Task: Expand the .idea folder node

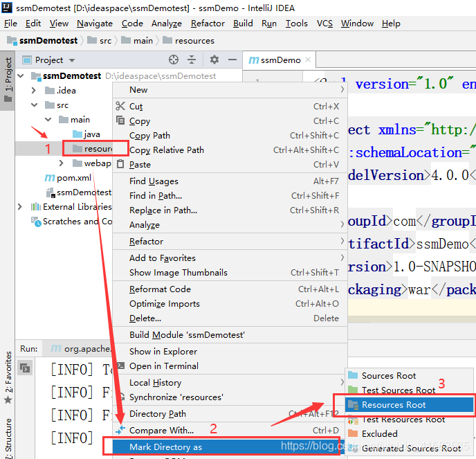Action: 33,90
